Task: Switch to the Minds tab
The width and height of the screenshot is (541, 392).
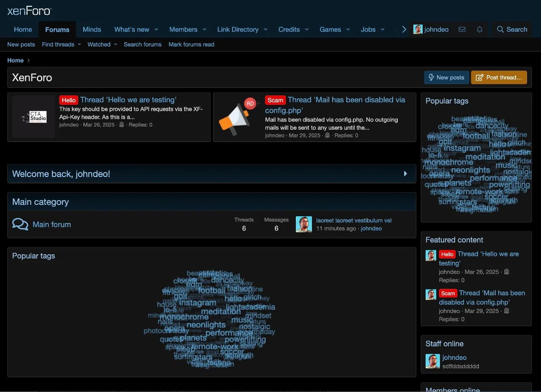Action: 92,30
